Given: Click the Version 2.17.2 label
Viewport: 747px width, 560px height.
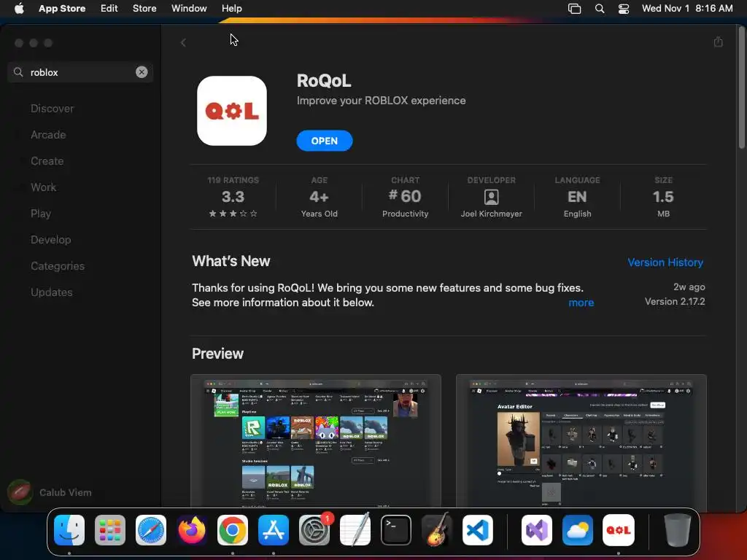Looking at the screenshot, I should [675, 301].
